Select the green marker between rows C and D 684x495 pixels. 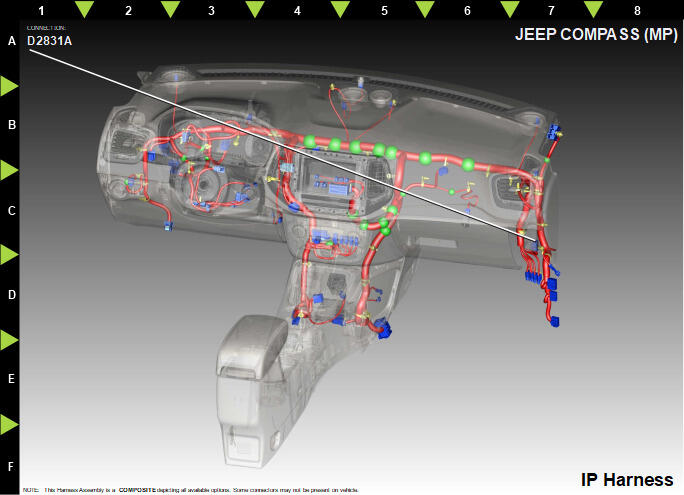point(10,255)
